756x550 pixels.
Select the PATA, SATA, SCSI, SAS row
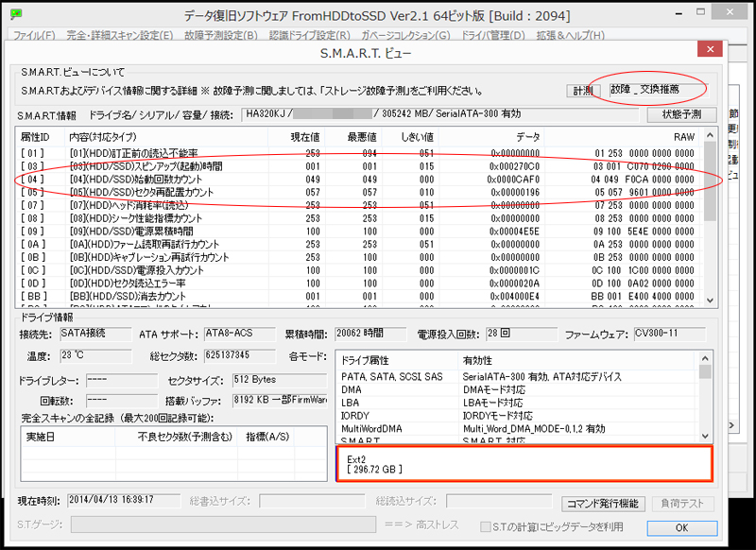pyautogui.click(x=517, y=376)
